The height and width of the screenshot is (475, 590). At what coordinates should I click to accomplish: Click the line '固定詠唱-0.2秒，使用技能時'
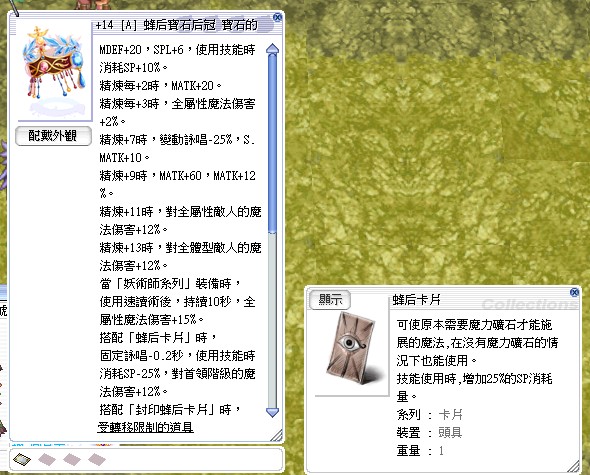point(177,356)
